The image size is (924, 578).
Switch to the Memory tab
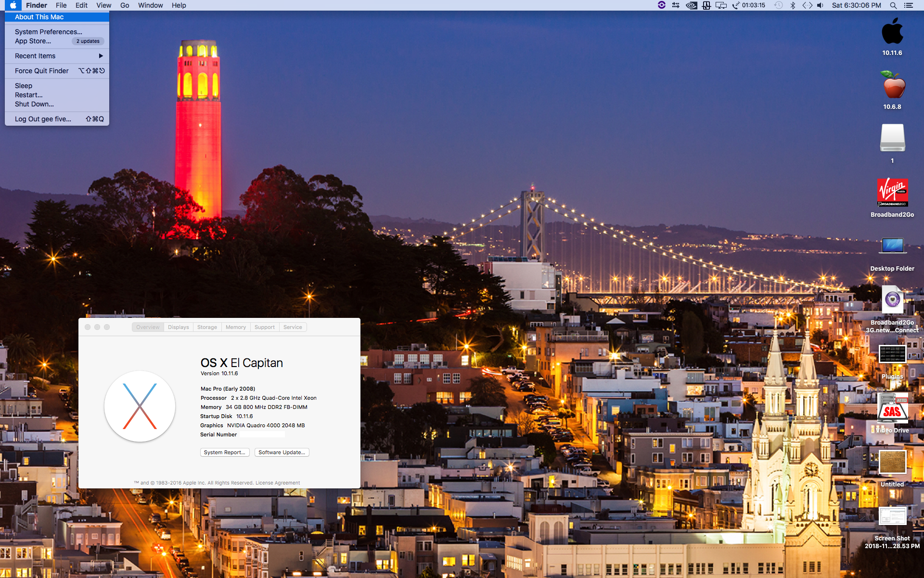point(236,327)
